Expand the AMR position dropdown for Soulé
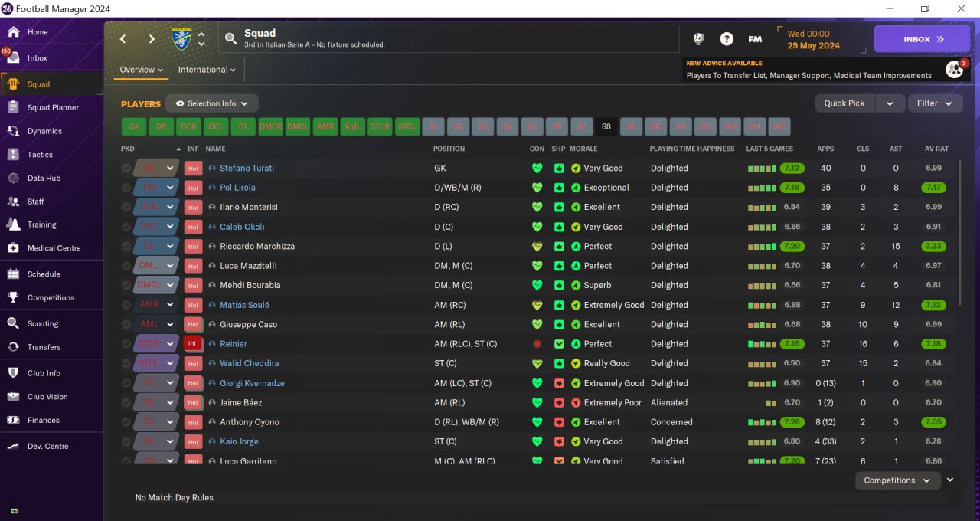This screenshot has width=980, height=521. coord(170,305)
